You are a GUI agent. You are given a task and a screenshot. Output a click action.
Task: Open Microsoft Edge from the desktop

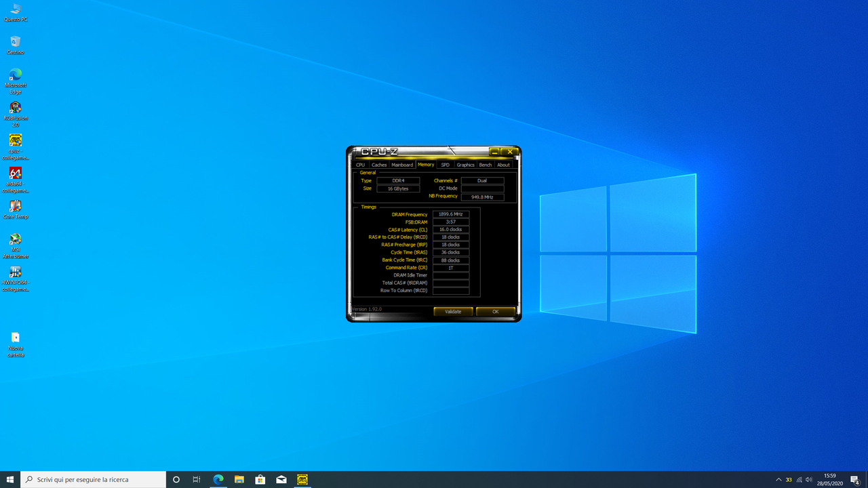(15, 77)
